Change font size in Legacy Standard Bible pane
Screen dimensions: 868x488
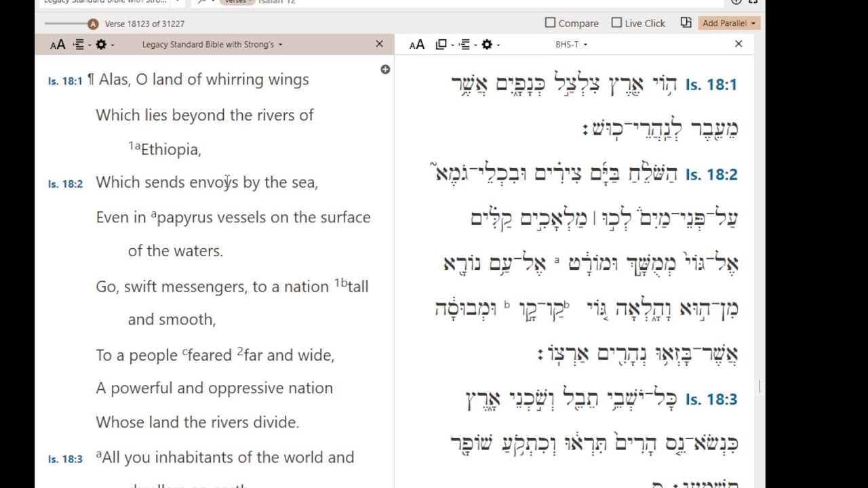pos(58,45)
